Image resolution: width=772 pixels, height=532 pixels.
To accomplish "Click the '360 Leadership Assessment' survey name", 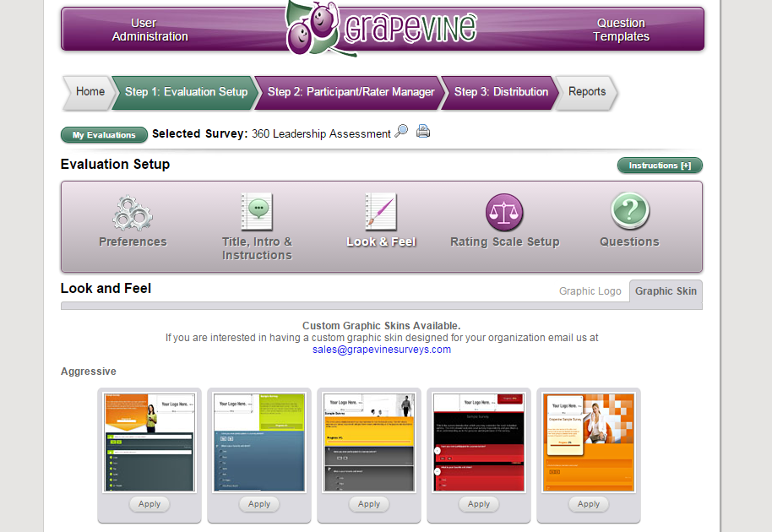I will click(321, 134).
